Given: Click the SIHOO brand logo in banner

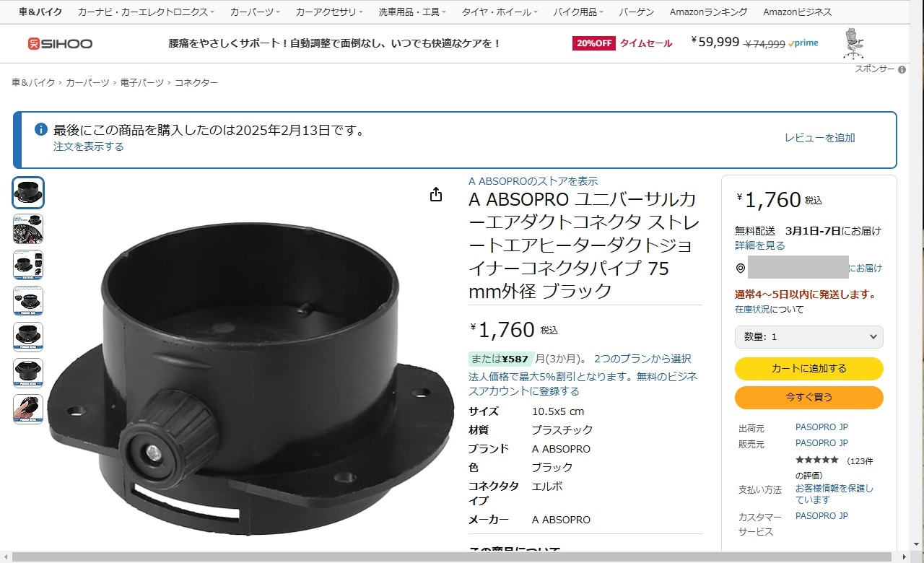Looking at the screenshot, I should (x=60, y=44).
